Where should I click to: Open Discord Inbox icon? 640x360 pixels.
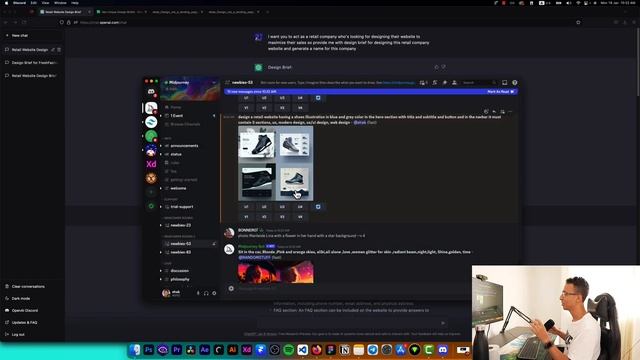(504, 82)
